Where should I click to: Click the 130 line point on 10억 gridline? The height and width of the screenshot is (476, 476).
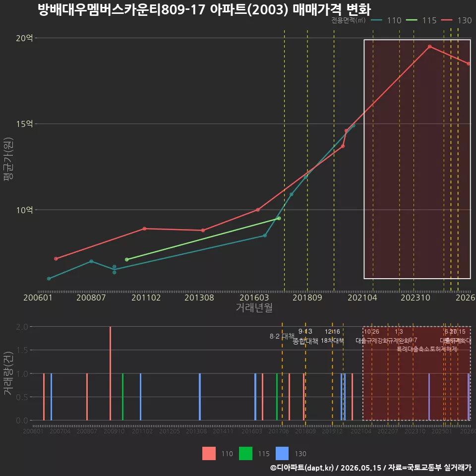click(258, 209)
